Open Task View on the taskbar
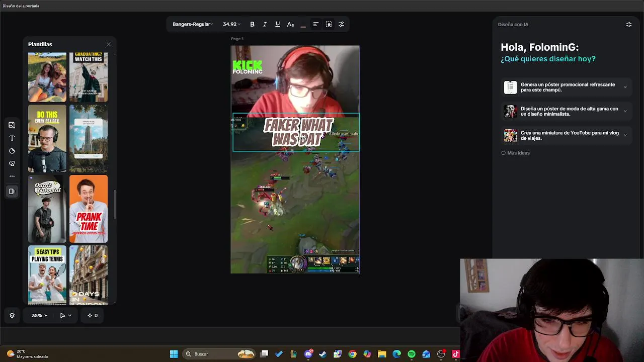Image resolution: width=644 pixels, height=362 pixels. click(x=264, y=354)
